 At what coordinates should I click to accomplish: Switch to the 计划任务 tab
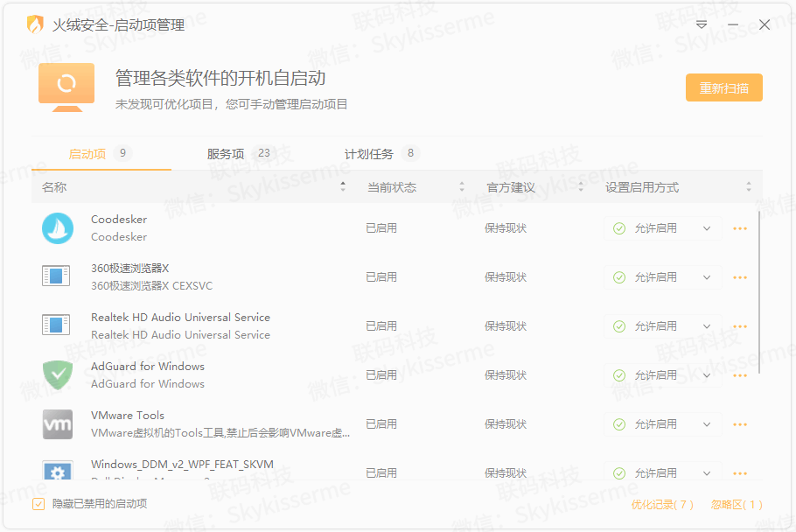pos(369,154)
